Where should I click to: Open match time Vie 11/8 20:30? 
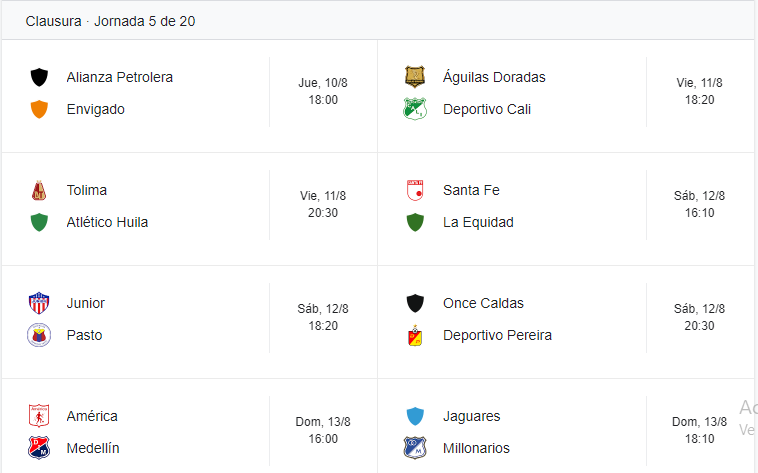(323, 205)
